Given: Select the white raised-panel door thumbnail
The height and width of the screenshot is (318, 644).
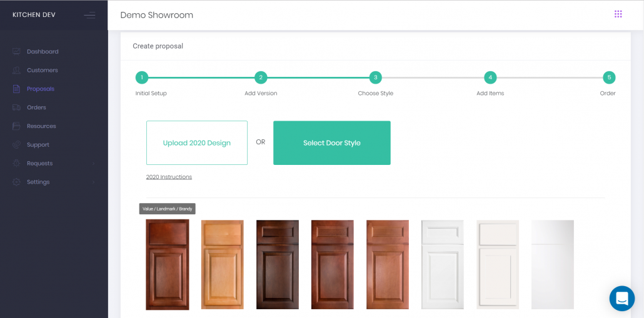Looking at the screenshot, I should coord(442,265).
